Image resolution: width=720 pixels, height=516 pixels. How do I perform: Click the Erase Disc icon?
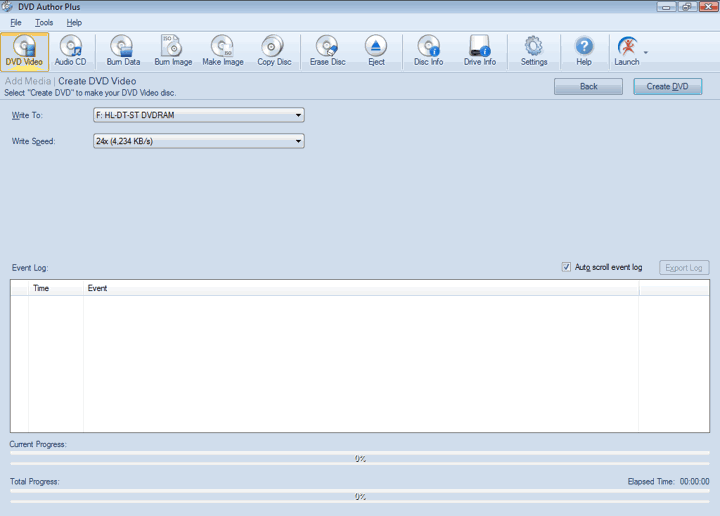point(327,51)
